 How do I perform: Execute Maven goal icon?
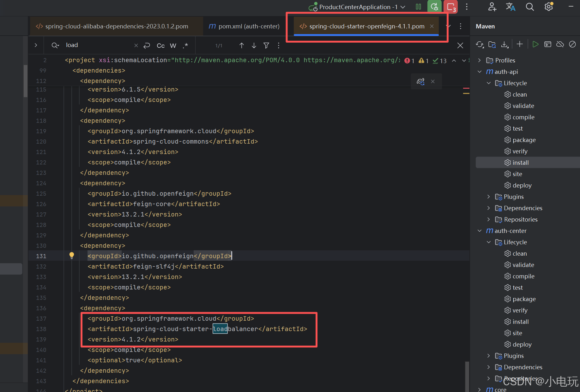(x=548, y=44)
